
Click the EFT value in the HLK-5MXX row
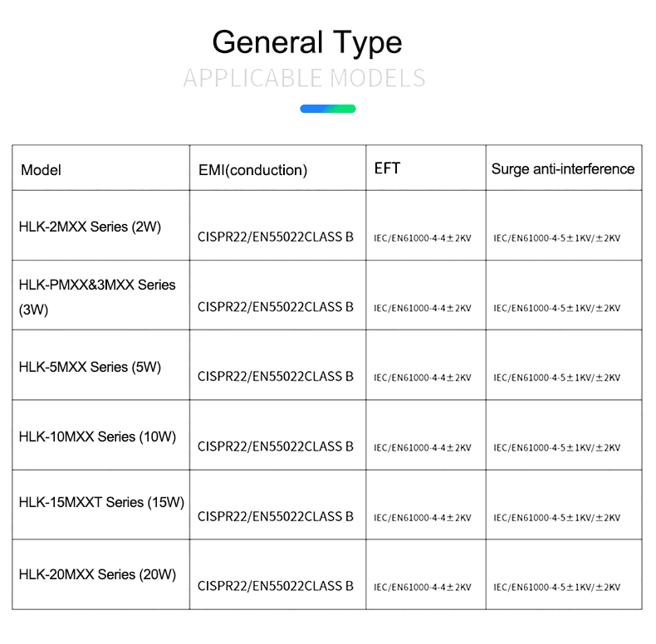(422, 378)
